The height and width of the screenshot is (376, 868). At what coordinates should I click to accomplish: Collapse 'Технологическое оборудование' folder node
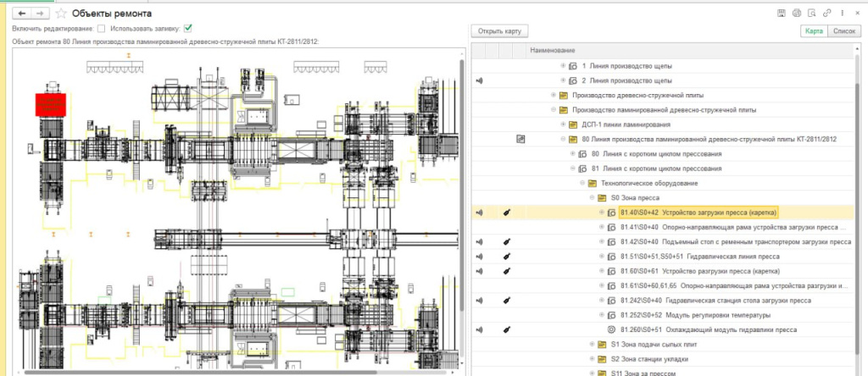point(581,183)
